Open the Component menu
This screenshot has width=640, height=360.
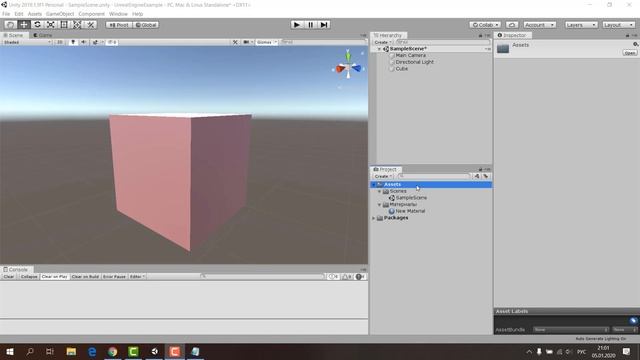[91, 14]
